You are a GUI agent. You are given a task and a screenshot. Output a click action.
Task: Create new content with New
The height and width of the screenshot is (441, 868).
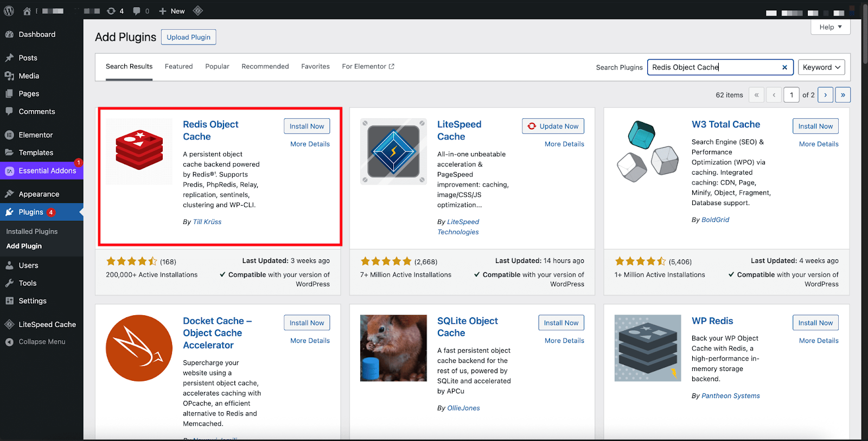[172, 11]
